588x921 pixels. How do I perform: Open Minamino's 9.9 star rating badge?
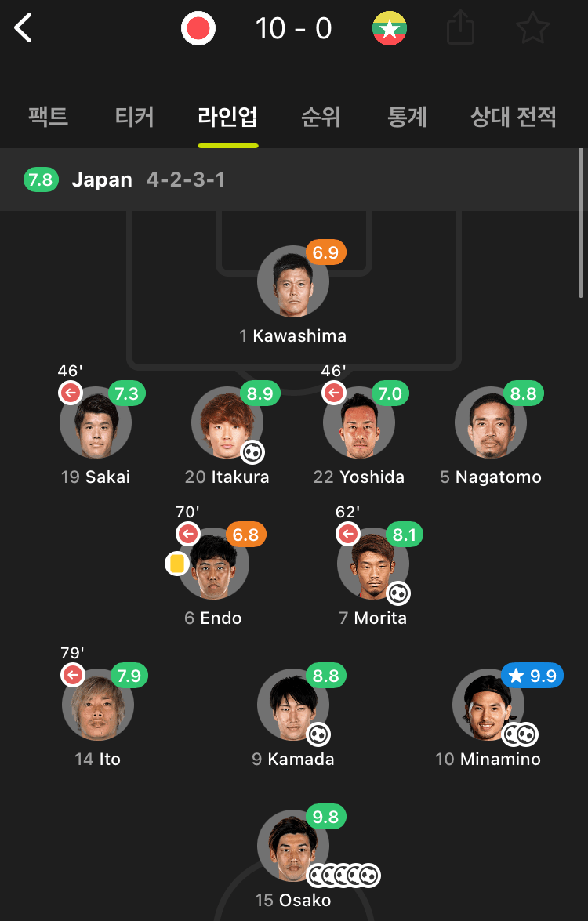(533, 676)
